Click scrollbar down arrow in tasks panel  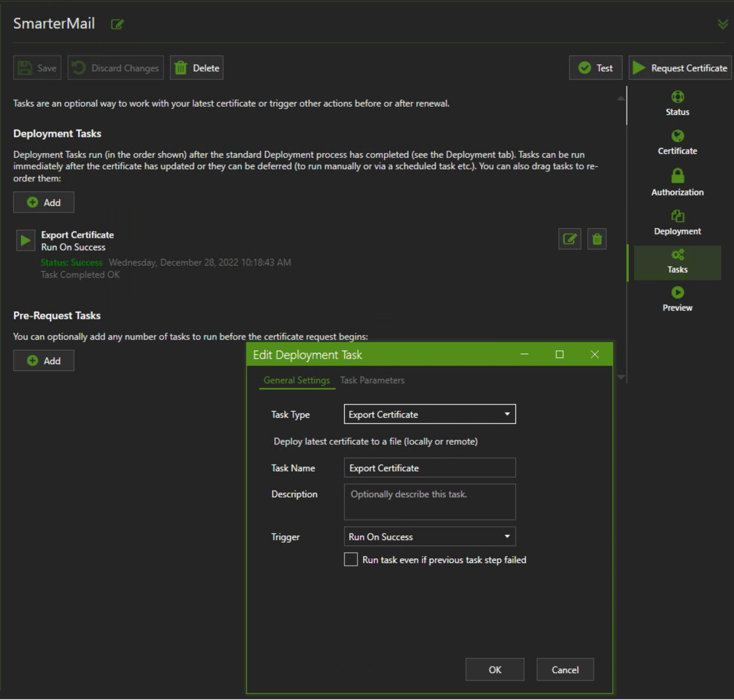click(x=621, y=377)
